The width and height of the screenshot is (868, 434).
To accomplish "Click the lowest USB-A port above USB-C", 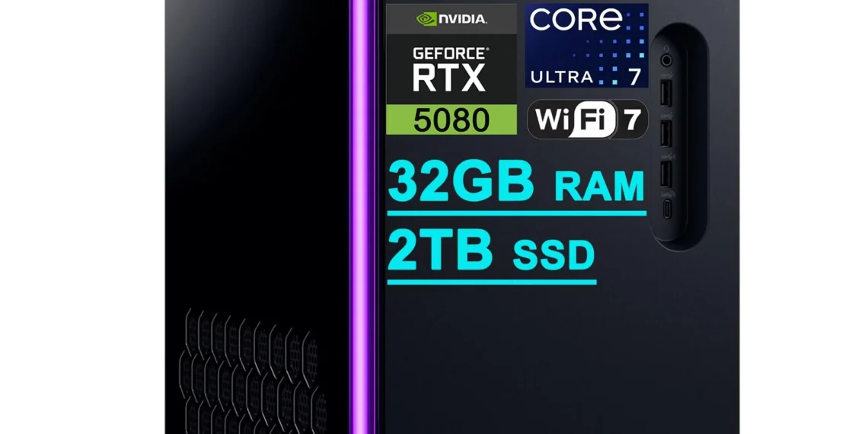I will click(666, 173).
